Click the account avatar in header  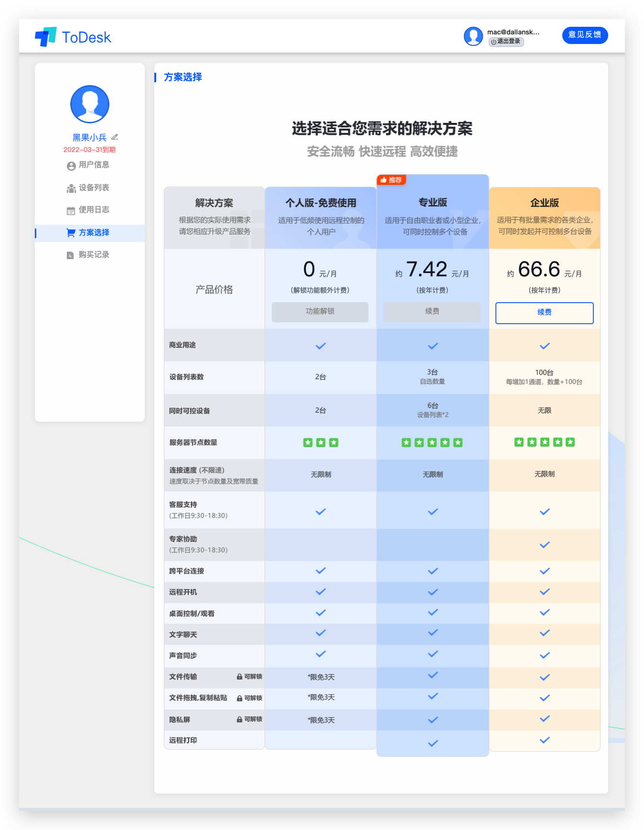[473, 36]
